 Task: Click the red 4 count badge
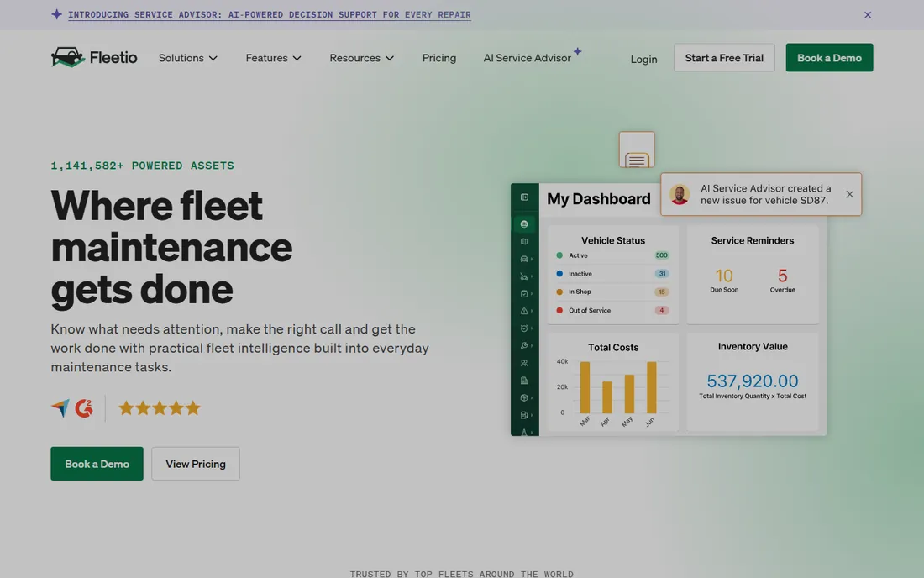[x=662, y=311]
